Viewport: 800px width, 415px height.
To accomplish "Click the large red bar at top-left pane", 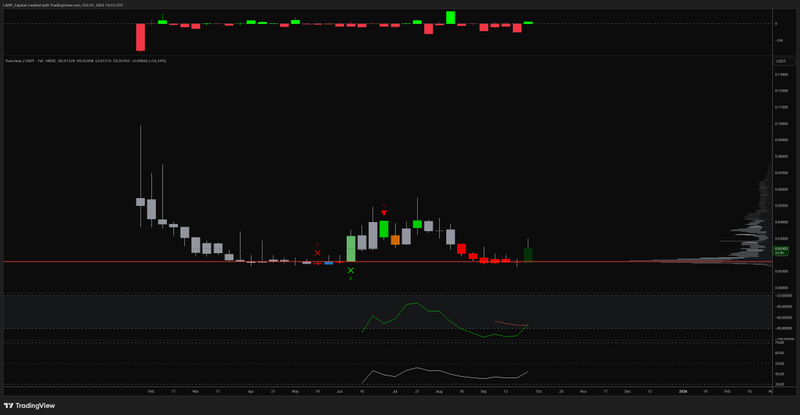I will coord(141,37).
